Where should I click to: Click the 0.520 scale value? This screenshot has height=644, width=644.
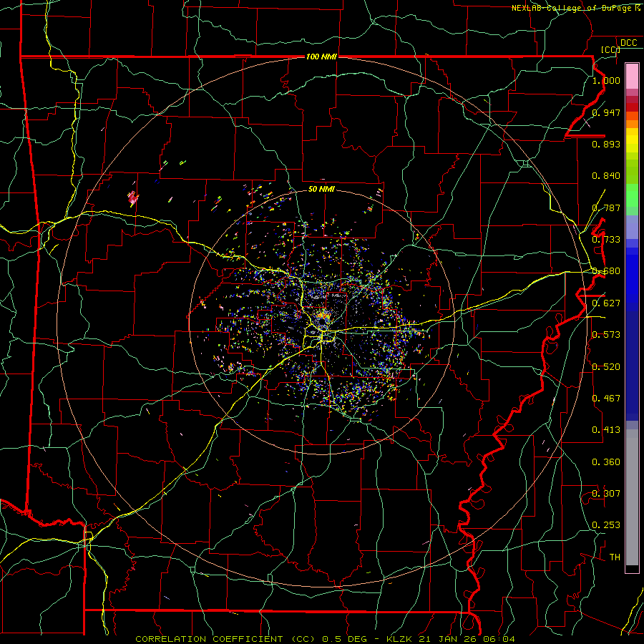[x=606, y=366]
